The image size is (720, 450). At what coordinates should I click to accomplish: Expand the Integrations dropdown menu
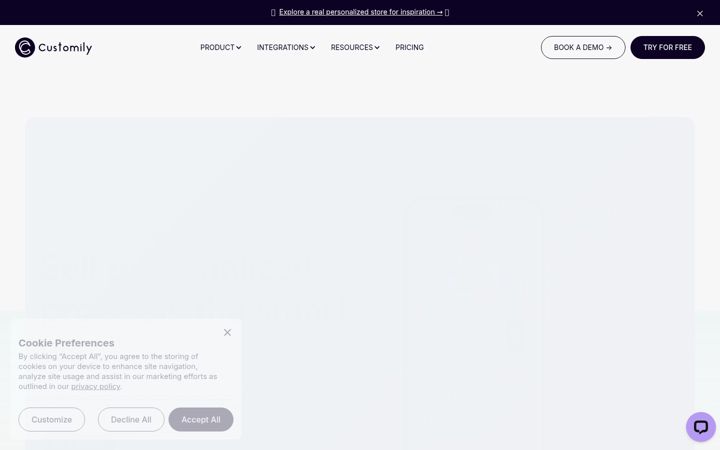tap(286, 47)
